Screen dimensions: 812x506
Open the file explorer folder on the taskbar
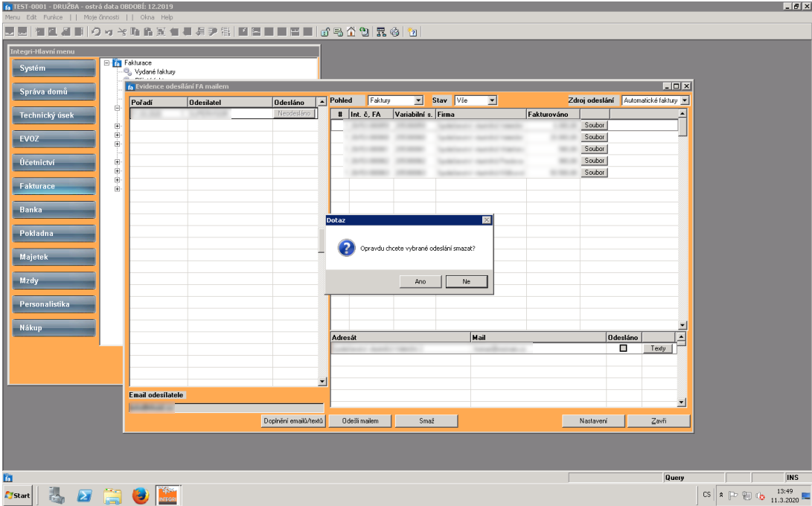pyautogui.click(x=112, y=496)
